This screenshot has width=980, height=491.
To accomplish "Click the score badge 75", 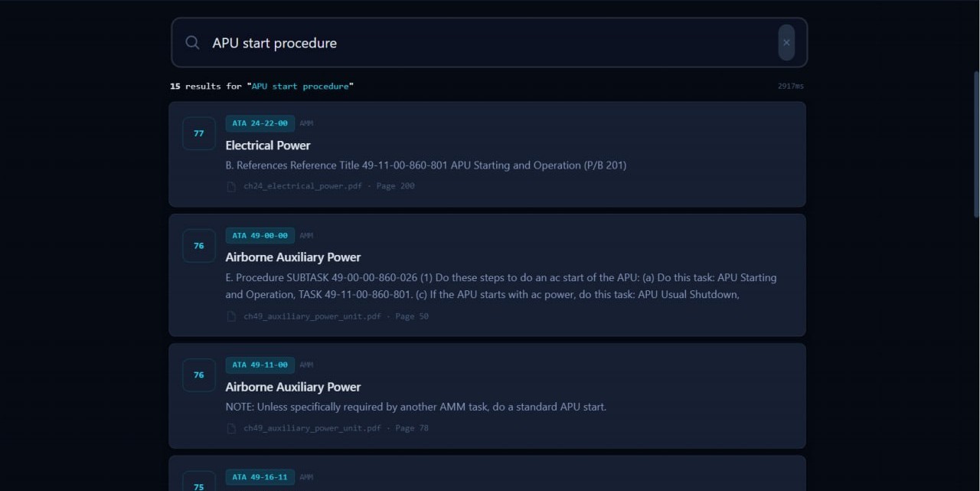I will point(199,484).
